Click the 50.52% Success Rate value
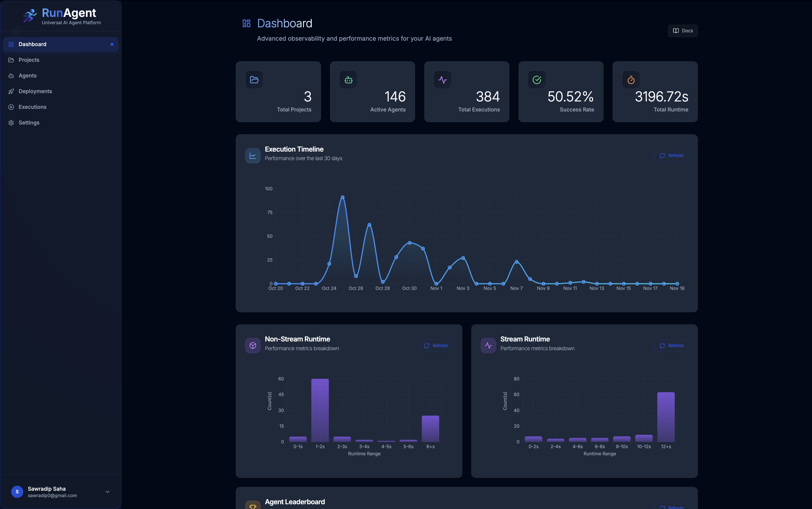 point(571,97)
